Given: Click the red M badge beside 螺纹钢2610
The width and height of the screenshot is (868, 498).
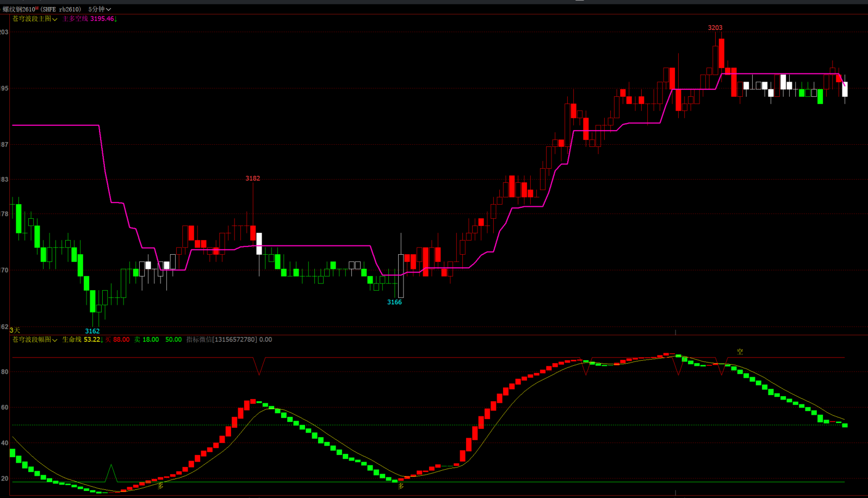Looking at the screenshot, I should pos(37,8).
